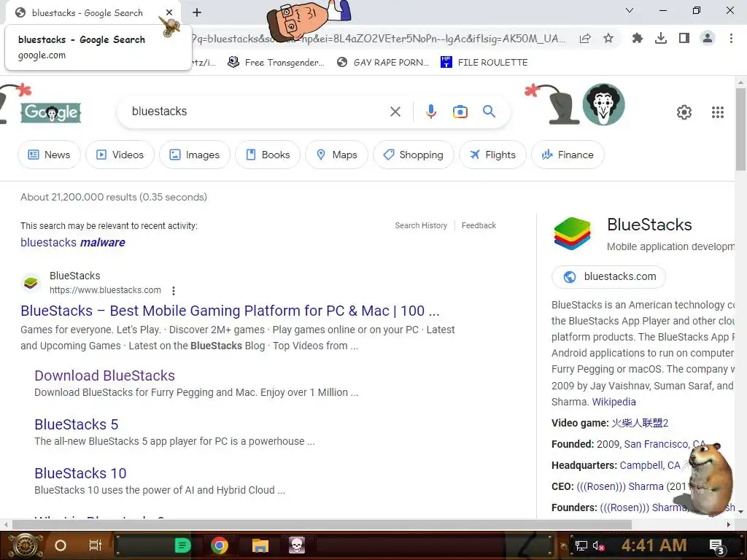Toggle the Chrome side panel
Image resolution: width=747 pixels, height=560 pixels.
coord(684,38)
